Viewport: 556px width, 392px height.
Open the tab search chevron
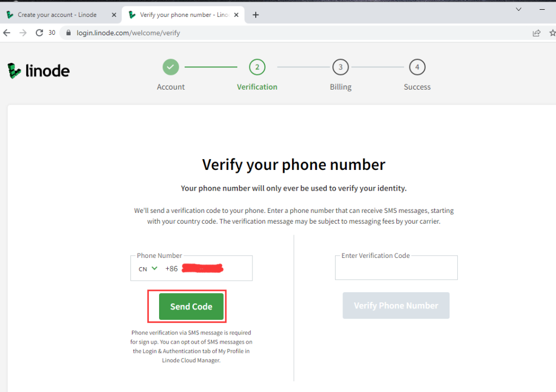click(519, 10)
